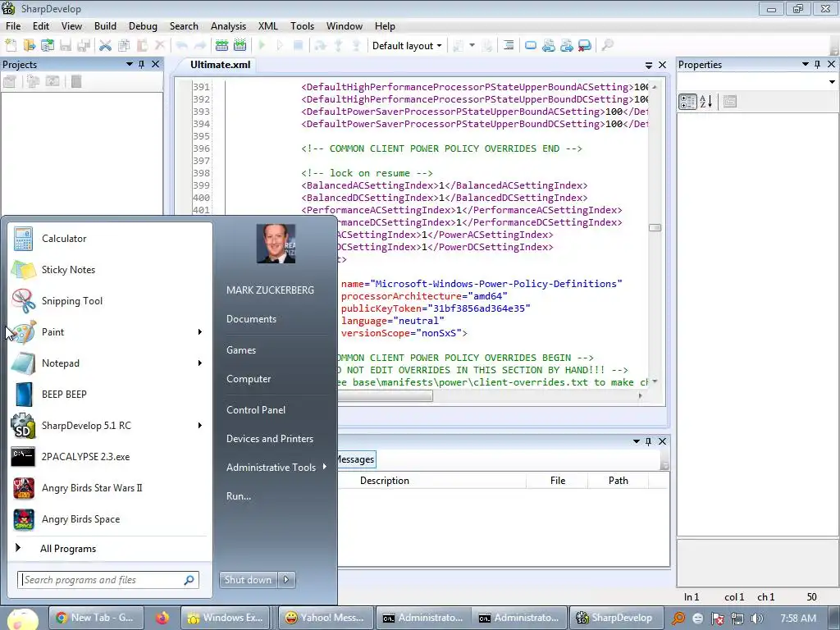The height and width of the screenshot is (630, 840).
Task: Open the File menu
Action: pos(13,26)
